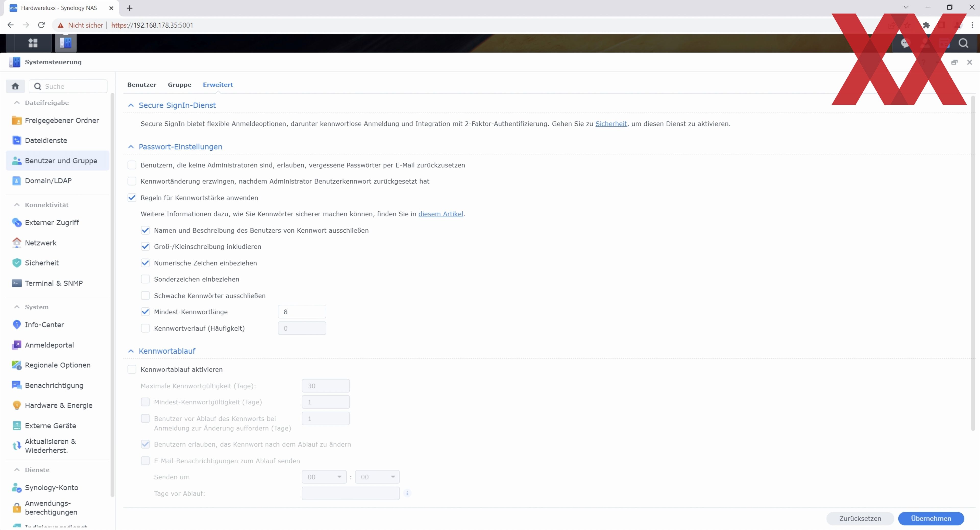The height and width of the screenshot is (530, 980).
Task: Open the diesem Artikel link
Action: [x=440, y=214]
